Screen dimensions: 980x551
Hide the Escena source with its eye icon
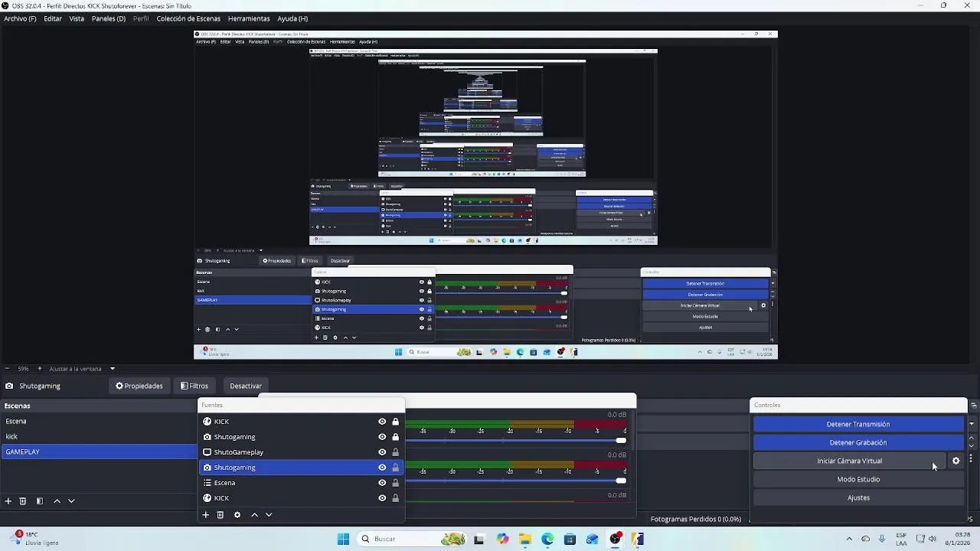[382, 483]
